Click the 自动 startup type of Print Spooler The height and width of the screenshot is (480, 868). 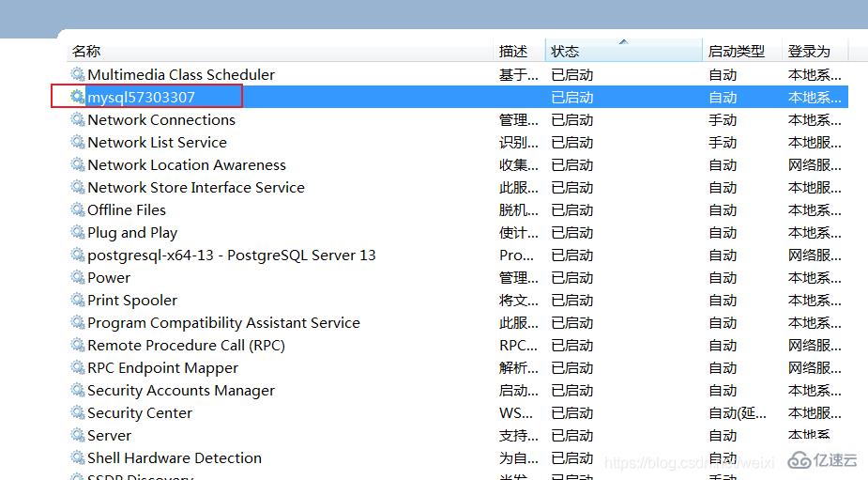tap(723, 301)
